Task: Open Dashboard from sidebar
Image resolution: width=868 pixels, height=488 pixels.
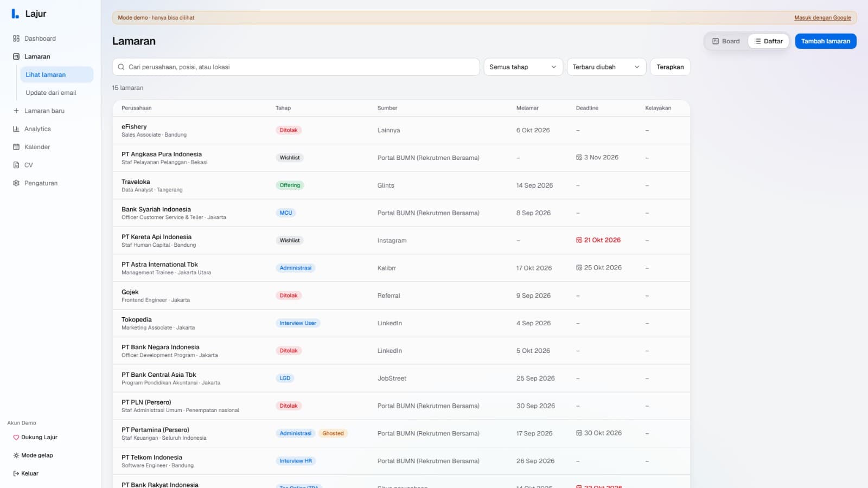Action: point(50,38)
